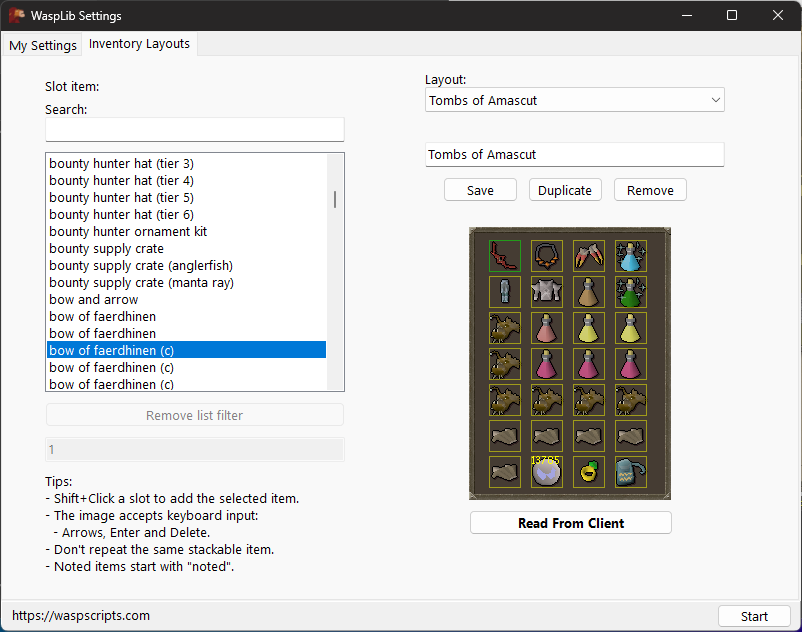
Task: Click the gold ring icon near the bottom row
Action: [x=589, y=472]
